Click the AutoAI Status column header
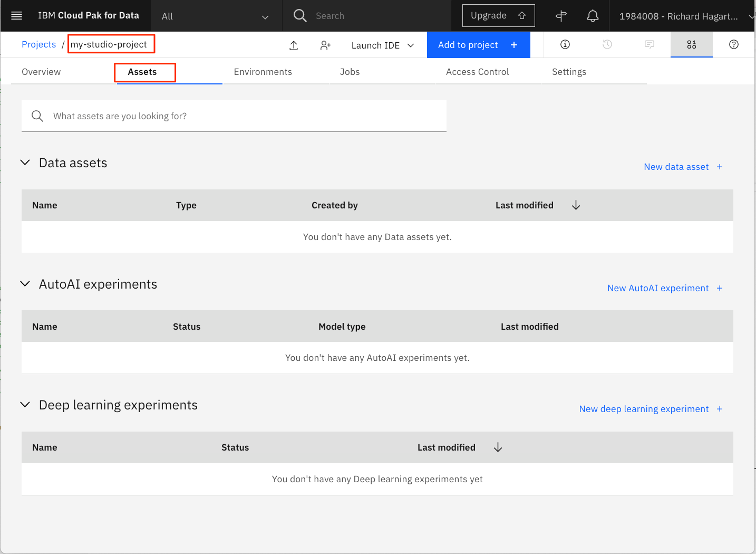756x554 pixels. tap(187, 327)
